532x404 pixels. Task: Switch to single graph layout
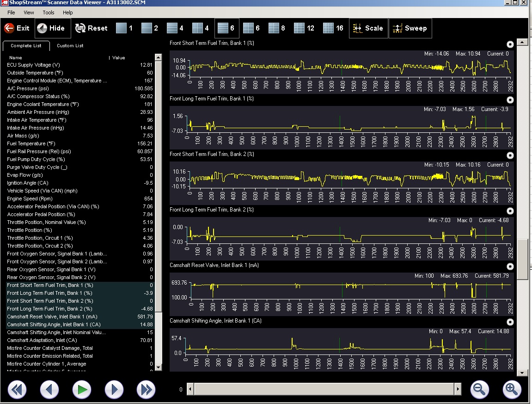[124, 28]
